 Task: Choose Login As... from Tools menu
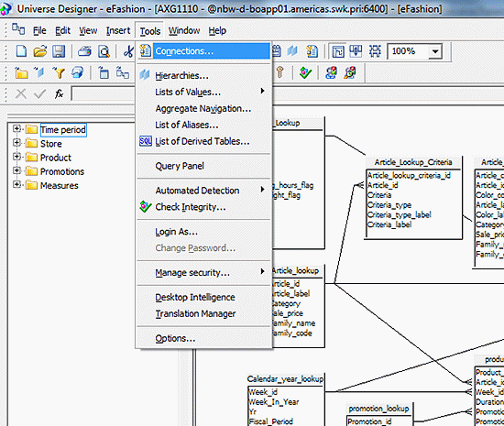pyautogui.click(x=203, y=232)
